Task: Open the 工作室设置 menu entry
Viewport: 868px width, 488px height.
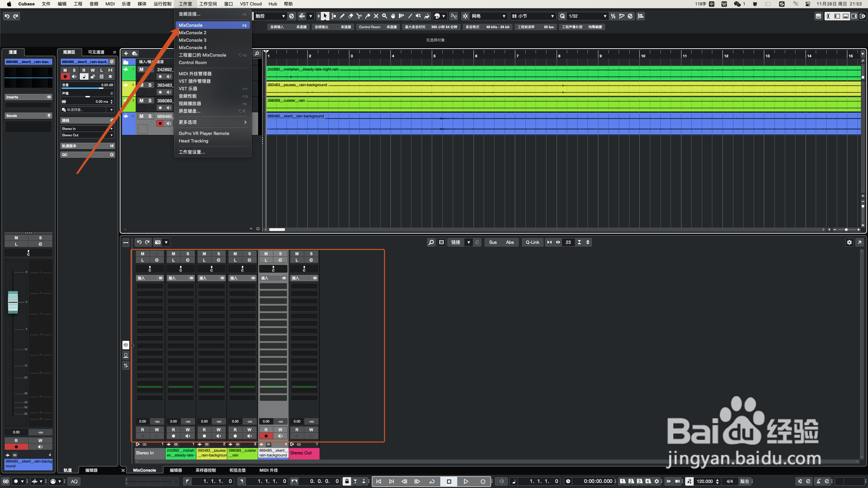Action: click(213, 152)
